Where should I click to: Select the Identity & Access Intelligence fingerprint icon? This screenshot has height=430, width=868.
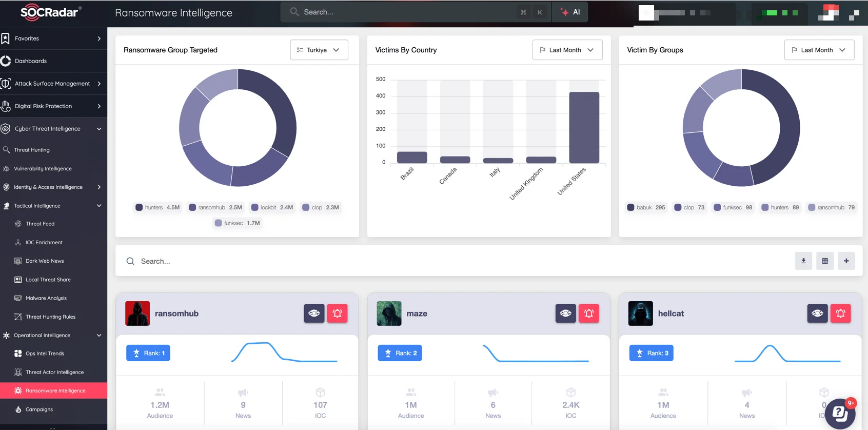click(x=7, y=187)
